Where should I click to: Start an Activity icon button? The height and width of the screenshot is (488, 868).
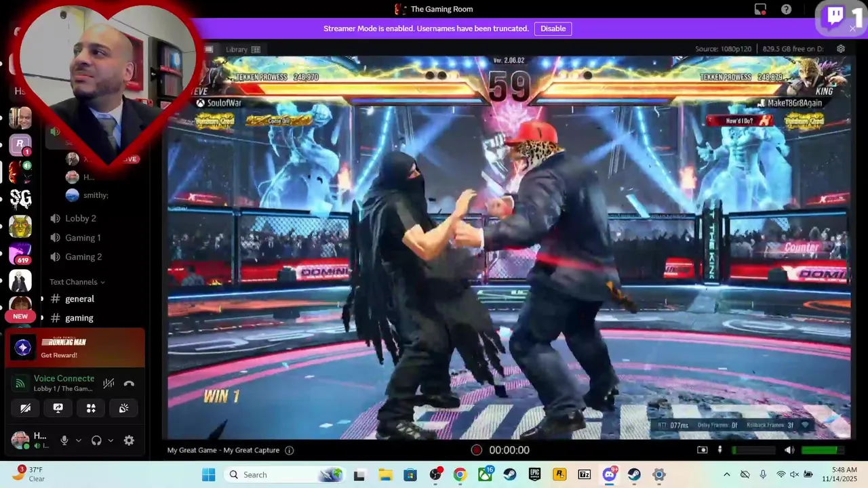click(x=91, y=408)
